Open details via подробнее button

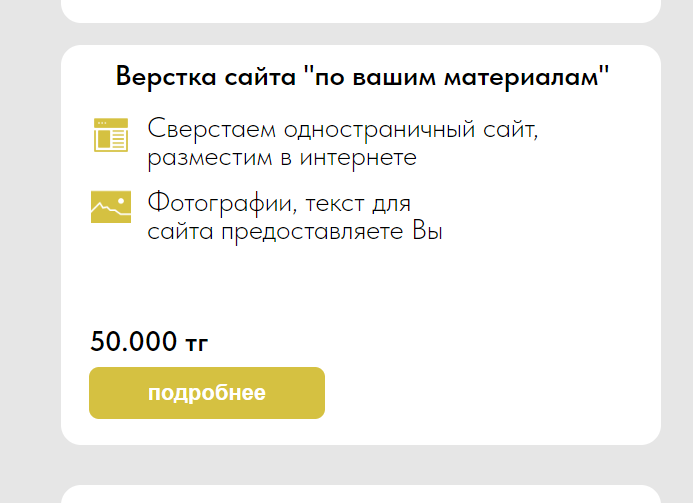click(x=207, y=393)
